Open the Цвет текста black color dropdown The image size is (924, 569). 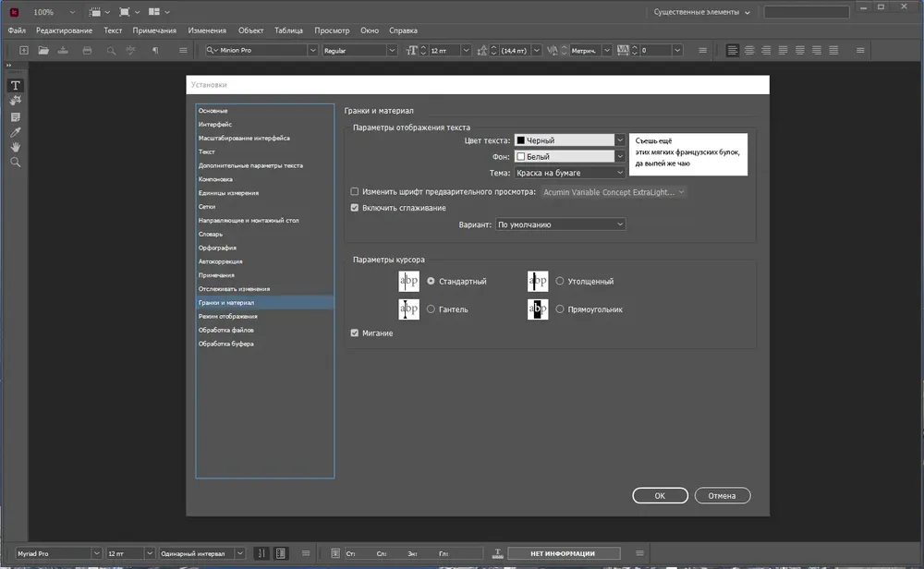pos(569,140)
